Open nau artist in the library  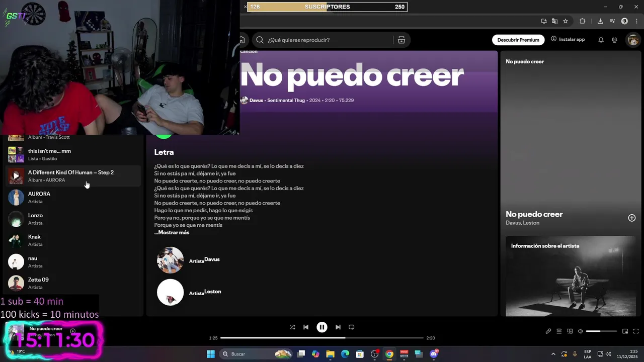tap(73, 262)
